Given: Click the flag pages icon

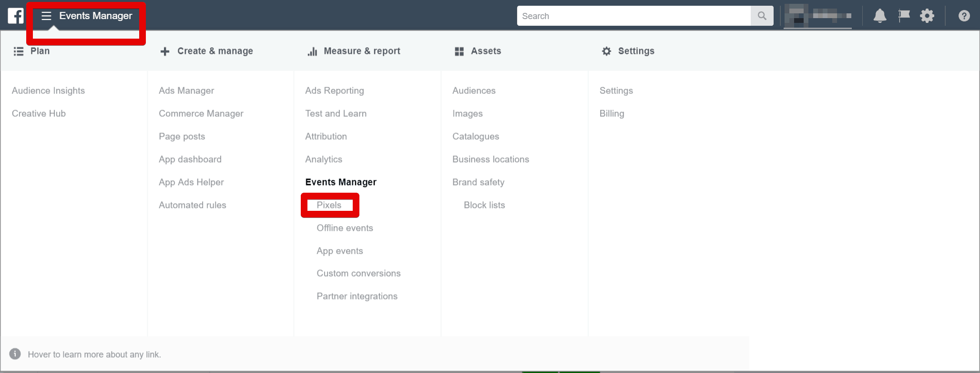Looking at the screenshot, I should coord(904,16).
